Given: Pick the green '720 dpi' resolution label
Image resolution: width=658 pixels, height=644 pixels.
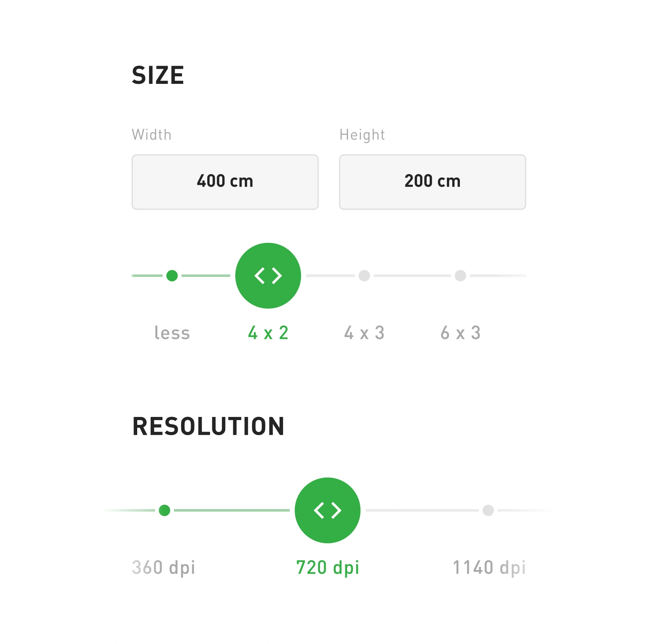Looking at the screenshot, I should pos(328,568).
